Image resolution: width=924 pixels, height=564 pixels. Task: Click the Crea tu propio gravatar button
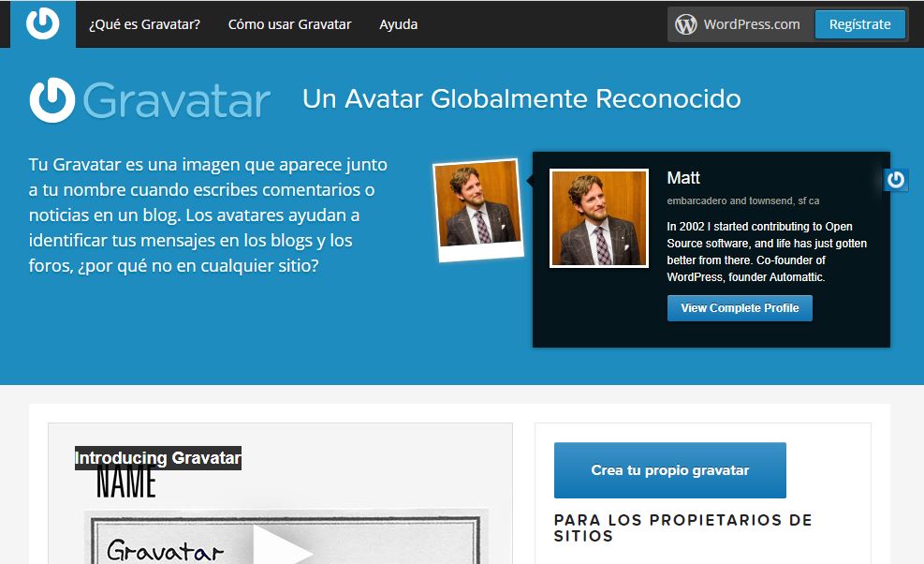(x=670, y=470)
